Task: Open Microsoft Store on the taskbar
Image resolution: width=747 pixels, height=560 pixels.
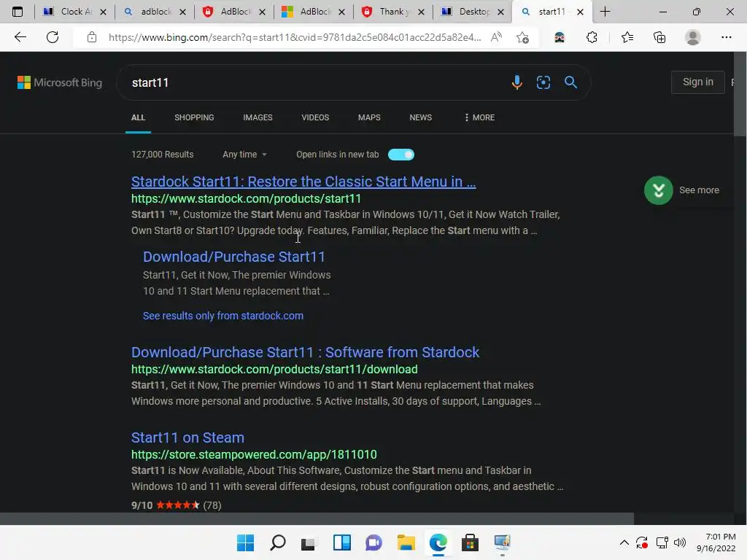Action: (x=470, y=542)
